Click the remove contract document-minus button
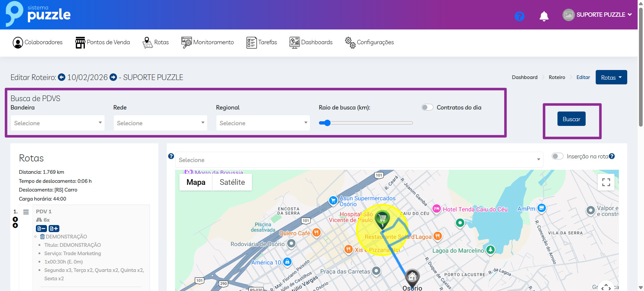This screenshot has width=644, height=291. pos(41,228)
